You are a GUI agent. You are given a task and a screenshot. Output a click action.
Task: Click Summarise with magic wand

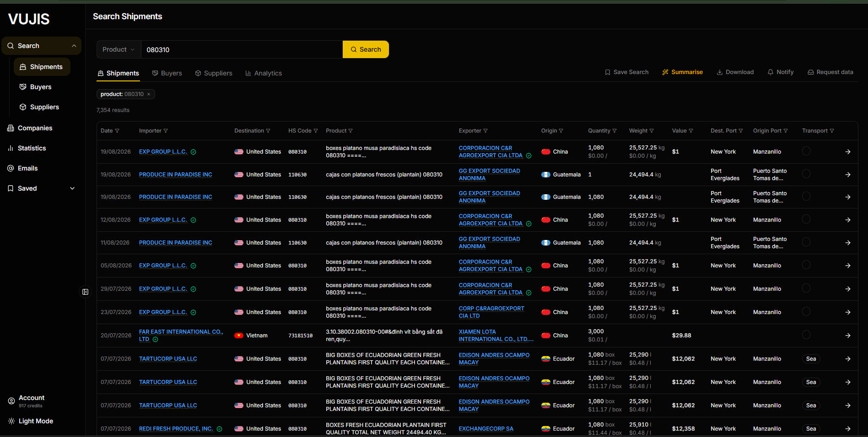[682, 72]
